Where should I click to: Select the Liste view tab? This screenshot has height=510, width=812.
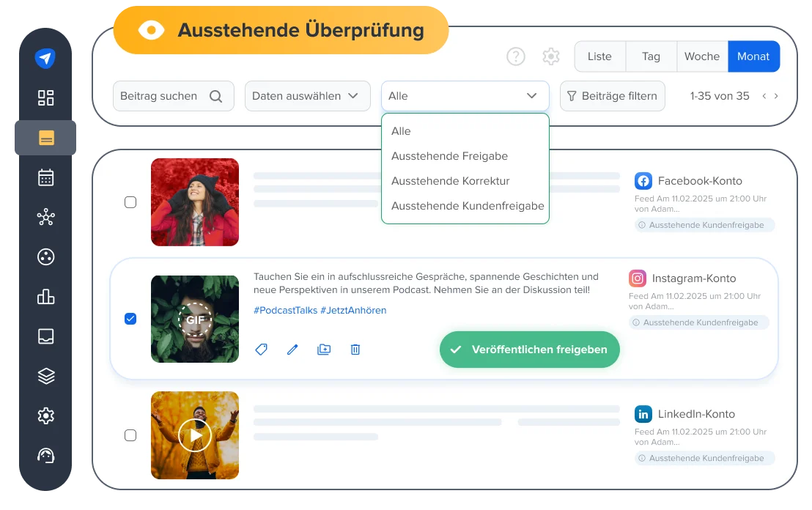(599, 56)
